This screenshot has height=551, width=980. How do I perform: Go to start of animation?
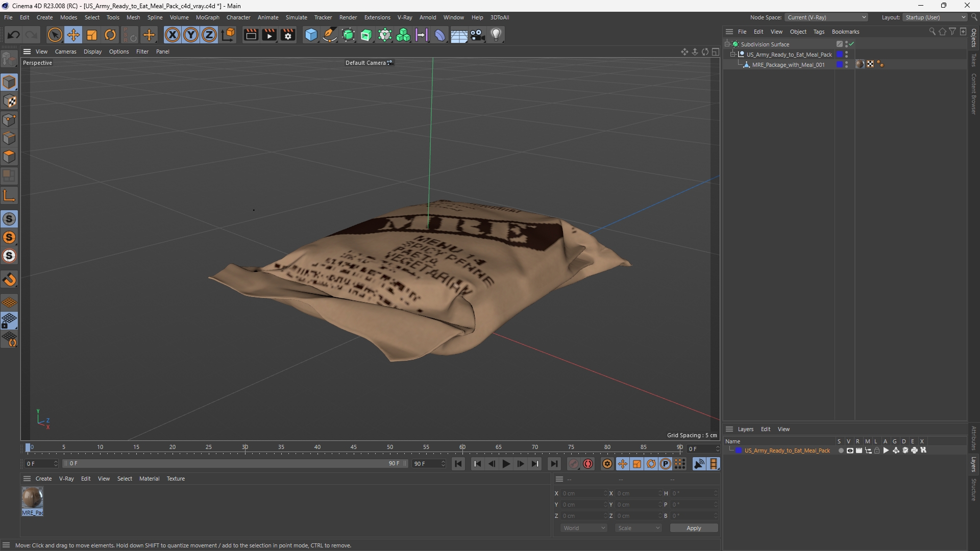[458, 464]
